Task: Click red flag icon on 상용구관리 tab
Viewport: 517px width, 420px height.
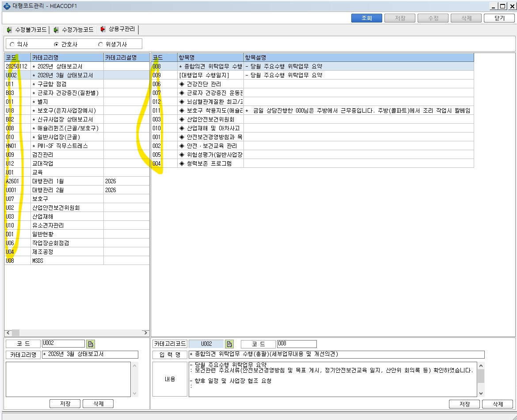Action: click(103, 29)
